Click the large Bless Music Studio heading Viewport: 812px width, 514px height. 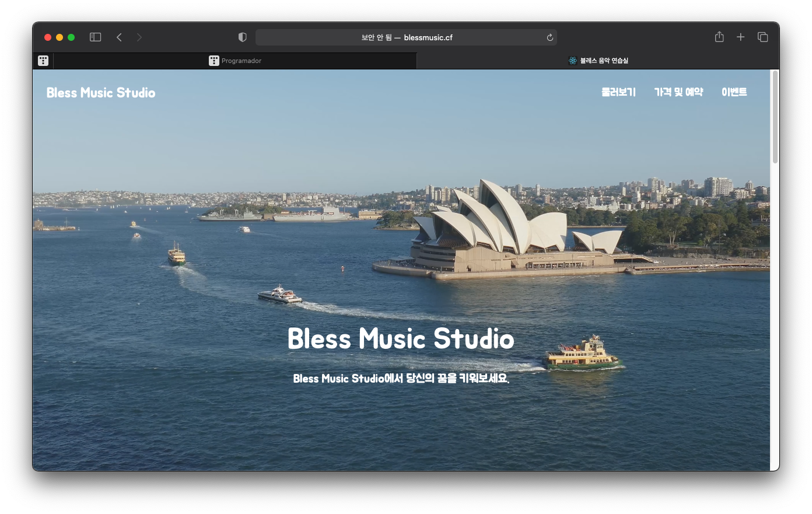point(401,339)
